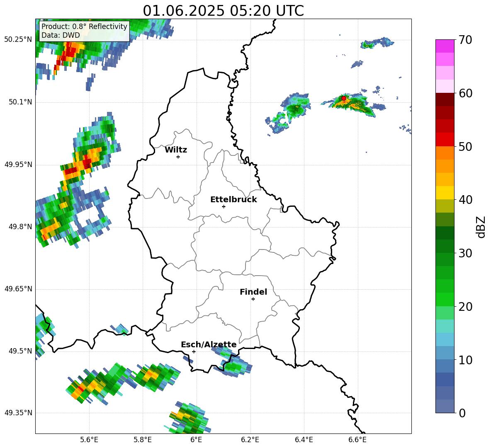Click the title "01.06.2025 05:20 UTC"
The width and height of the screenshot is (491, 448).
click(x=223, y=11)
